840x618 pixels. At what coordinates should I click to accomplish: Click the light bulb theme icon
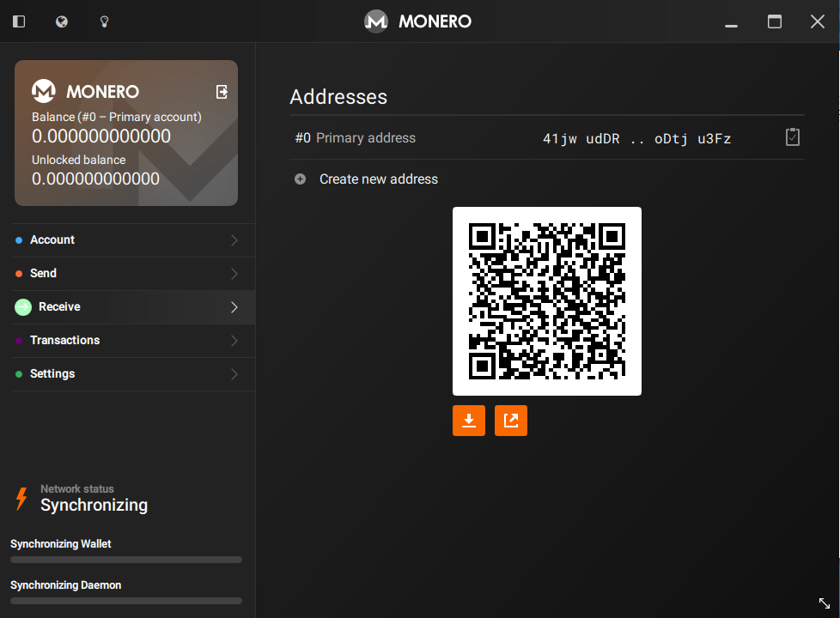coord(105,21)
